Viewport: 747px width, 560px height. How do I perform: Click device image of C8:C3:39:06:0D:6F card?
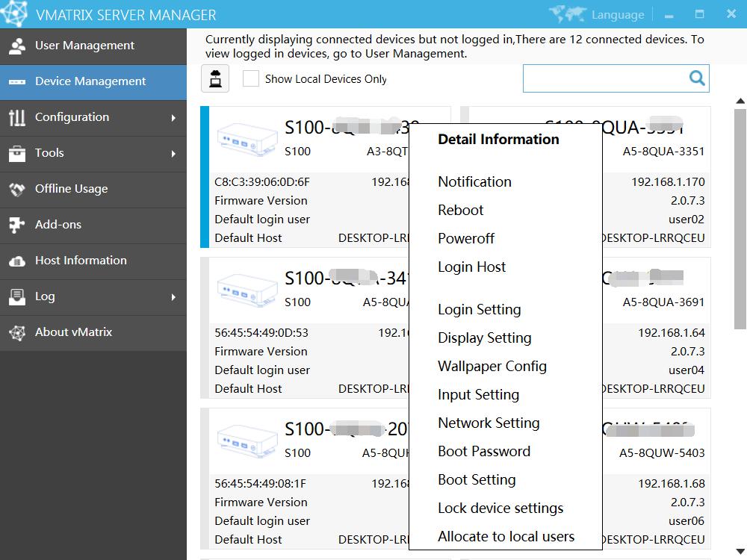coord(247,139)
